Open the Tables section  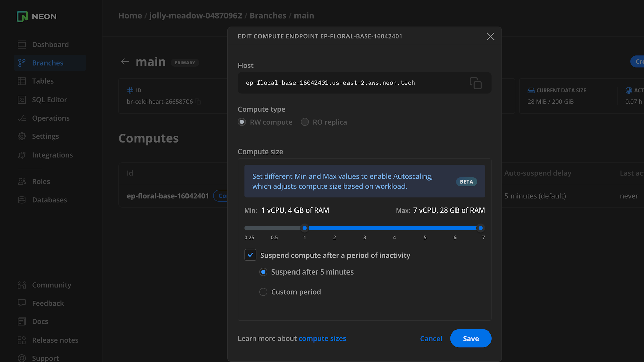pyautogui.click(x=43, y=81)
